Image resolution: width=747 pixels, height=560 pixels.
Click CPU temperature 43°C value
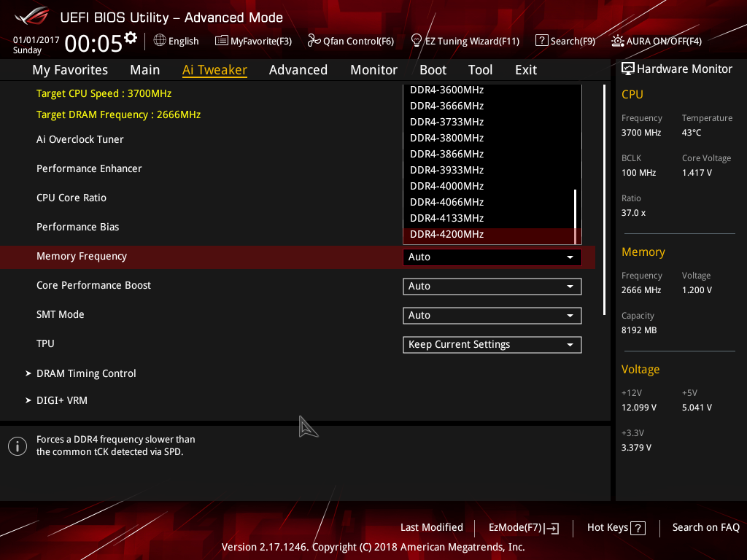tap(692, 133)
